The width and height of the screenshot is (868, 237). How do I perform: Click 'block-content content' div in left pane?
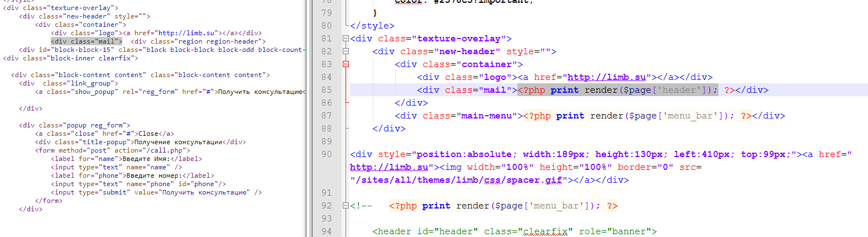click(x=141, y=75)
